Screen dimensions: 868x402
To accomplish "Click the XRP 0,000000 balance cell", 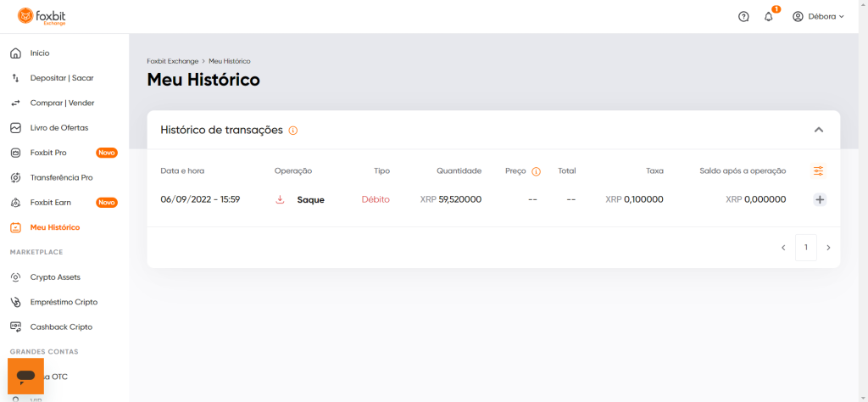I will pyautogui.click(x=755, y=199).
